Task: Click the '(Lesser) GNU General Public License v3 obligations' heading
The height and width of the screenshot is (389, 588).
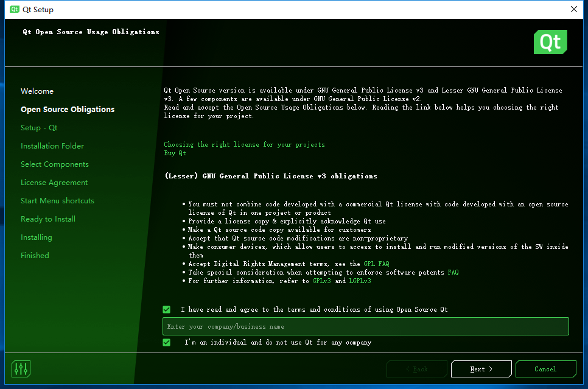Action: (x=271, y=176)
